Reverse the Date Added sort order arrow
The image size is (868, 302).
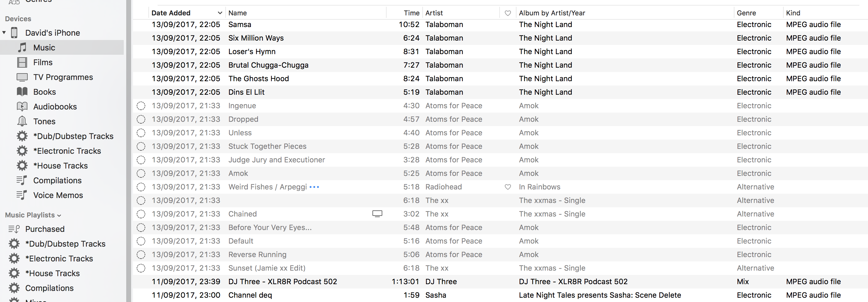pyautogui.click(x=220, y=13)
